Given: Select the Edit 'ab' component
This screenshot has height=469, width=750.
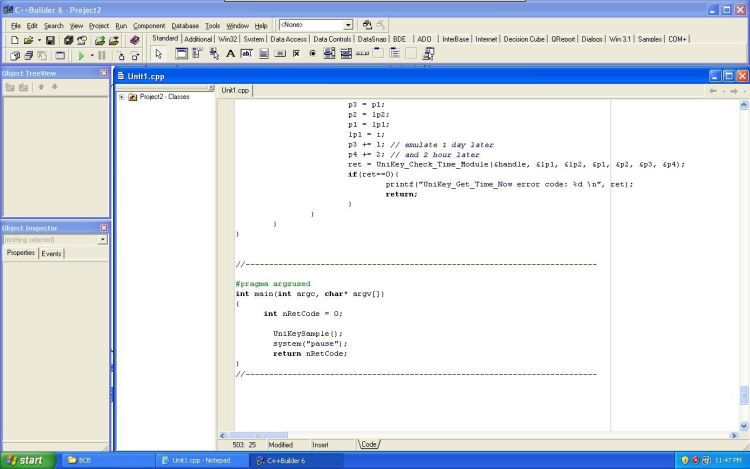Looking at the screenshot, I should [247, 54].
